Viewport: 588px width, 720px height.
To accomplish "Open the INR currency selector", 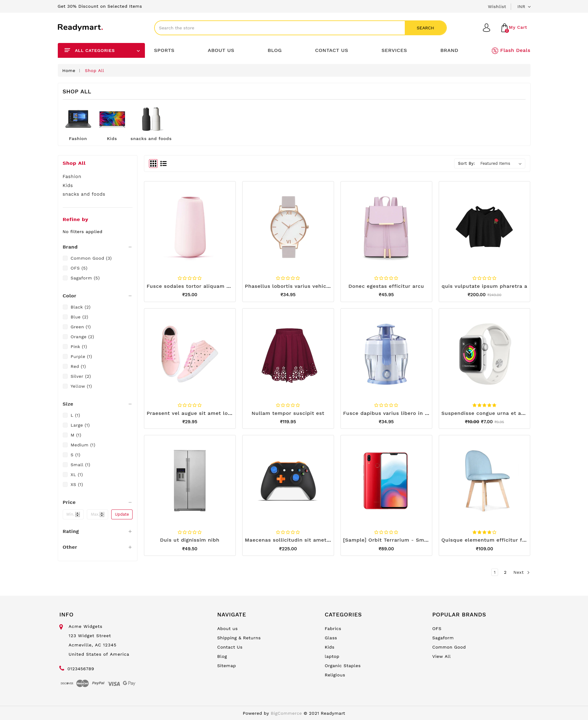I will tap(524, 6).
